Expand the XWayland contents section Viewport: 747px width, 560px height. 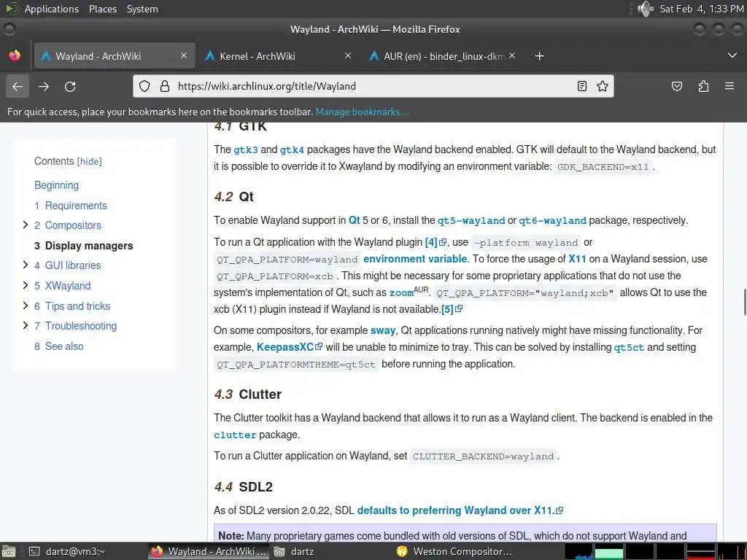tap(26, 285)
